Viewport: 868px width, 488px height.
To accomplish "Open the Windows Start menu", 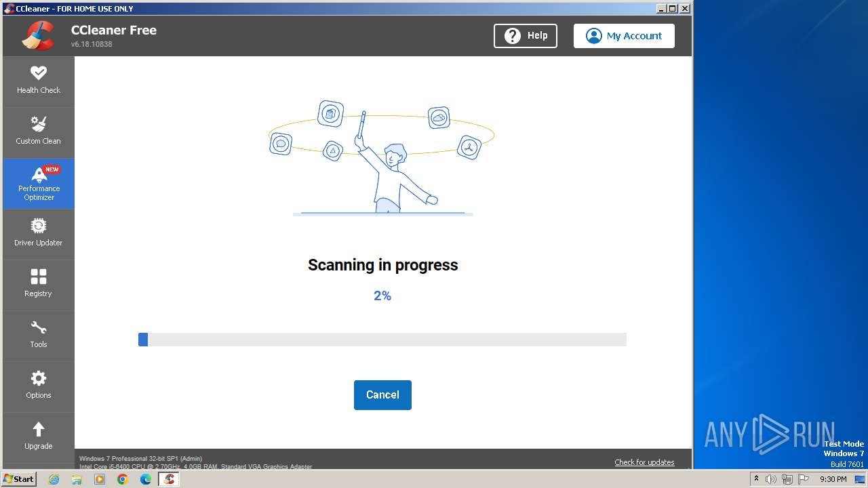I will (x=18, y=479).
